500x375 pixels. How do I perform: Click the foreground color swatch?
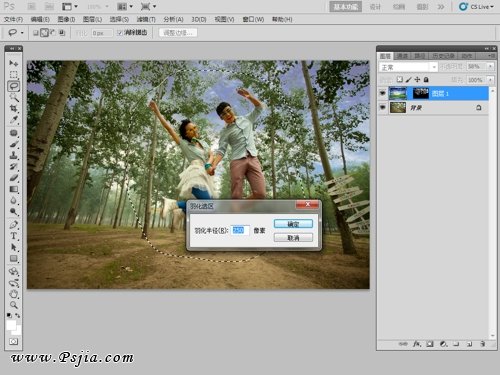pyautogui.click(x=11, y=325)
